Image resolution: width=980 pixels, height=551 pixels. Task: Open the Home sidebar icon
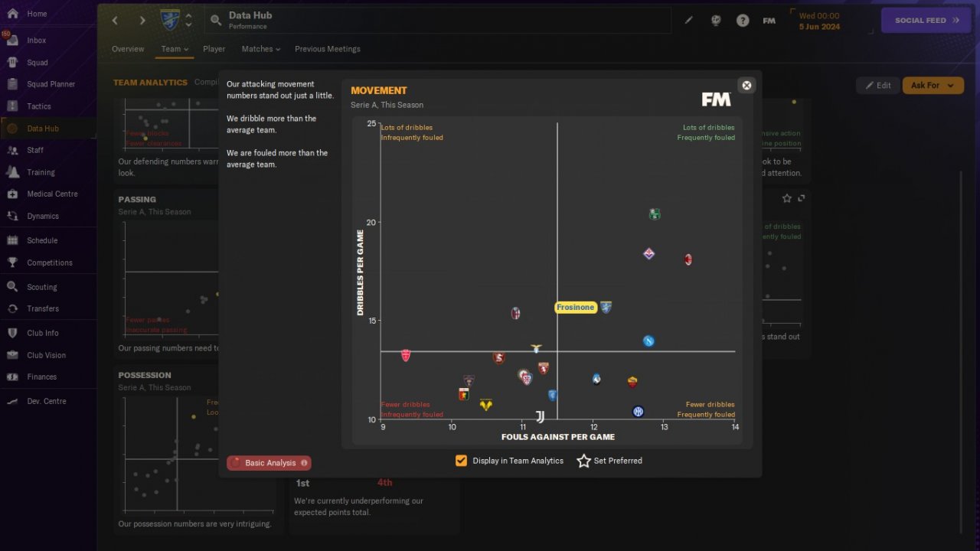click(x=12, y=14)
